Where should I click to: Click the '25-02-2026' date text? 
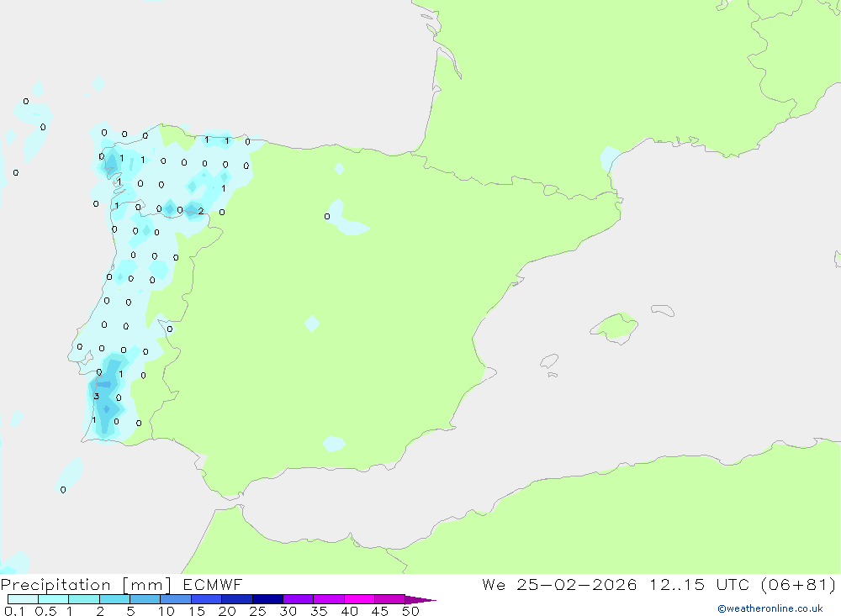577,584
